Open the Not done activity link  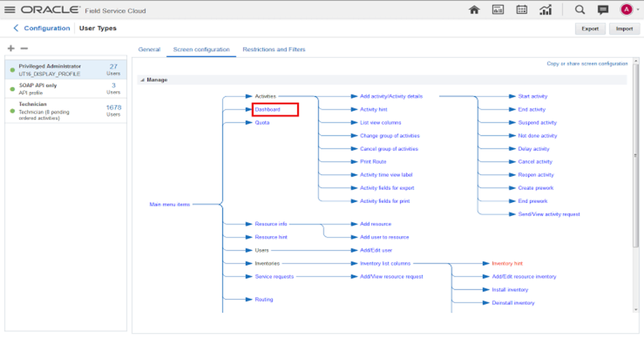click(x=537, y=136)
